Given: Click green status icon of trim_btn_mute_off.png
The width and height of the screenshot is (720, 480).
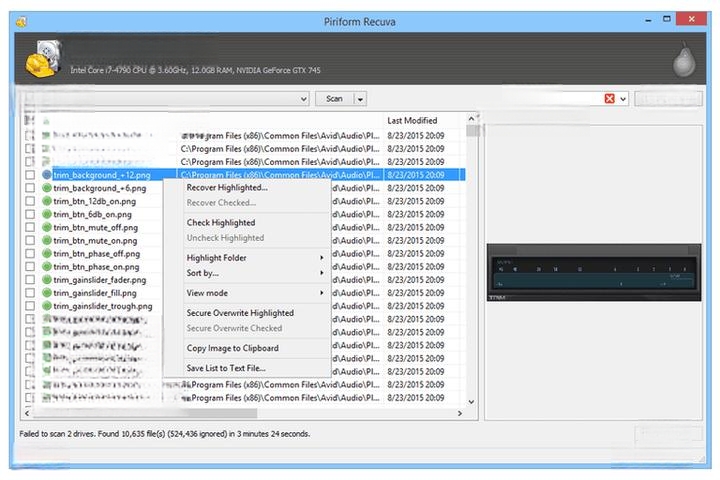Looking at the screenshot, I should (x=46, y=227).
